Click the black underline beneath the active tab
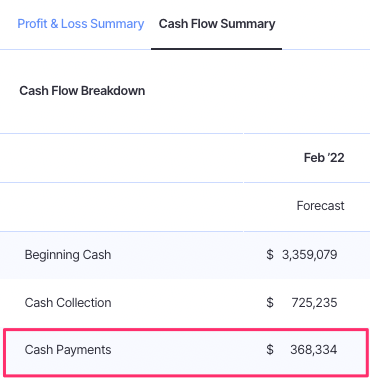 click(217, 49)
